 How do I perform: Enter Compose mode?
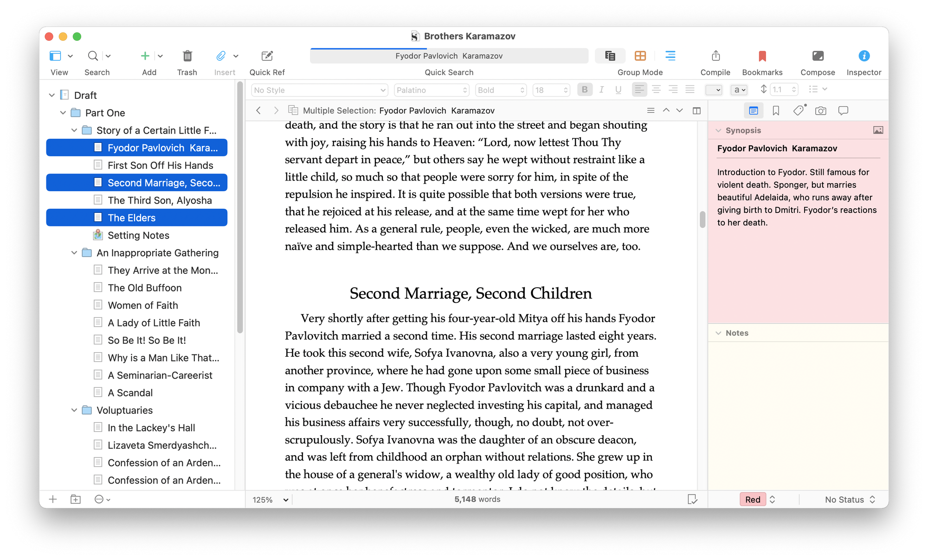(818, 56)
